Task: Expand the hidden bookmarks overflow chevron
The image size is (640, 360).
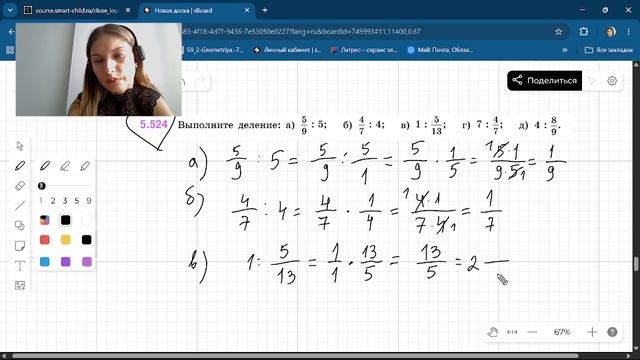Action: pyautogui.click(x=565, y=50)
